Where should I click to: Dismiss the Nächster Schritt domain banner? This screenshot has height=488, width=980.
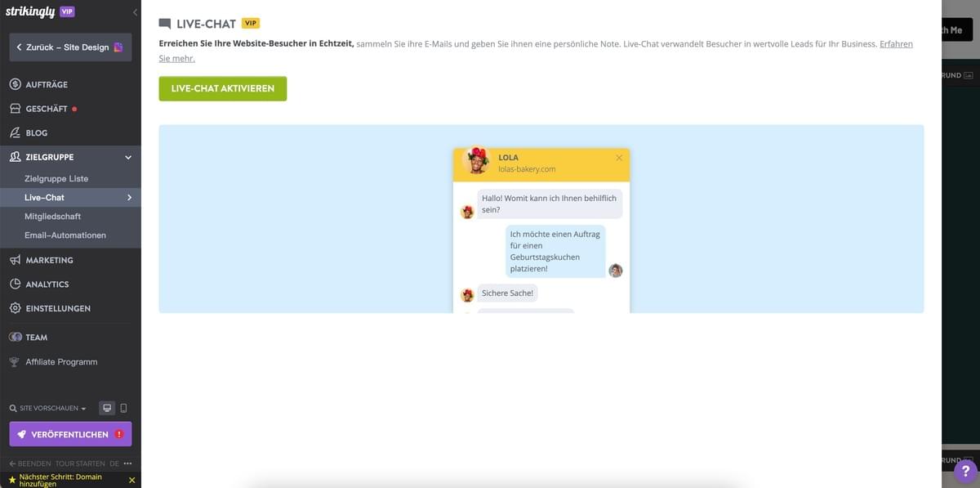click(x=131, y=480)
